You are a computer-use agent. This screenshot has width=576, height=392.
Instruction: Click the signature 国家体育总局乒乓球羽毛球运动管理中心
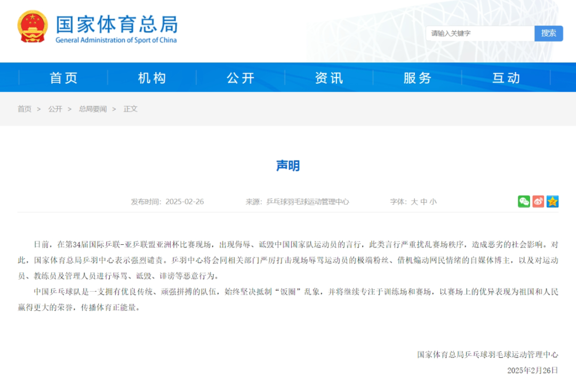coord(487,355)
